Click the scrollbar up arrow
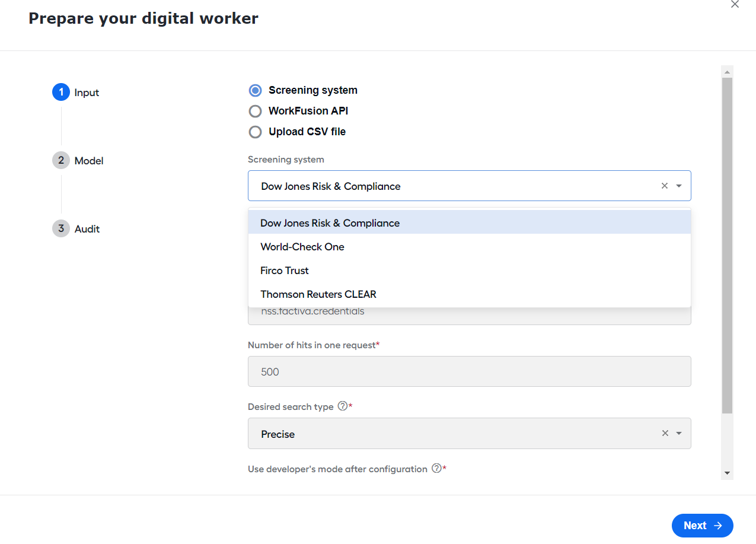Image resolution: width=756 pixels, height=544 pixels. click(727, 72)
